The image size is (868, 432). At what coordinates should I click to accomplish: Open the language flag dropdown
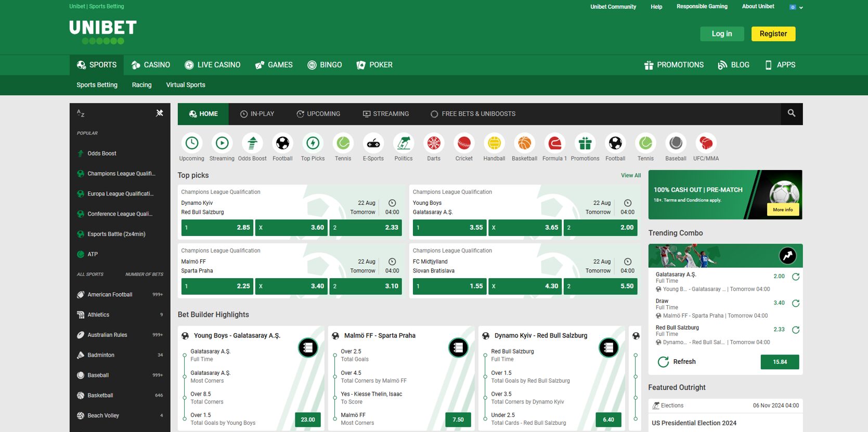tap(796, 7)
